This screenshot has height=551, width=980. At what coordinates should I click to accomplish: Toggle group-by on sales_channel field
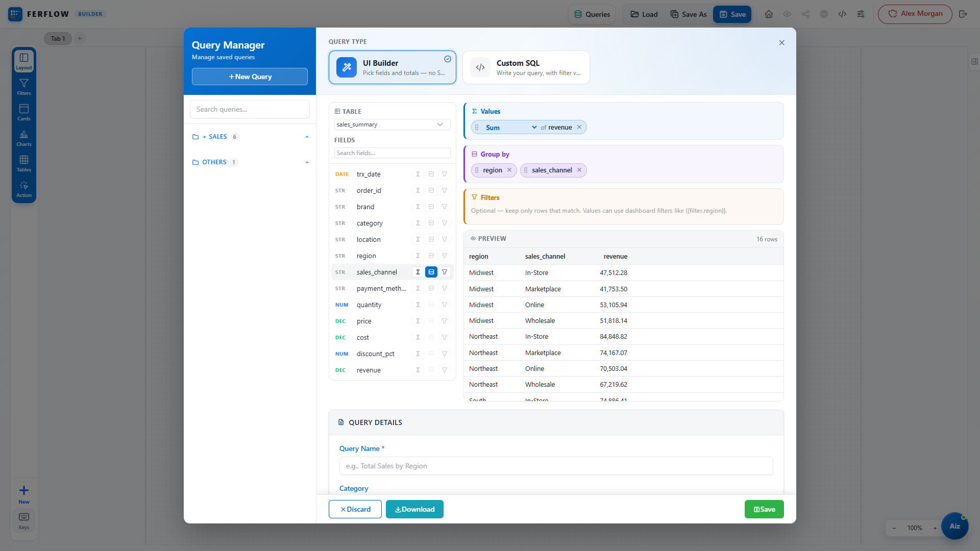[431, 272]
